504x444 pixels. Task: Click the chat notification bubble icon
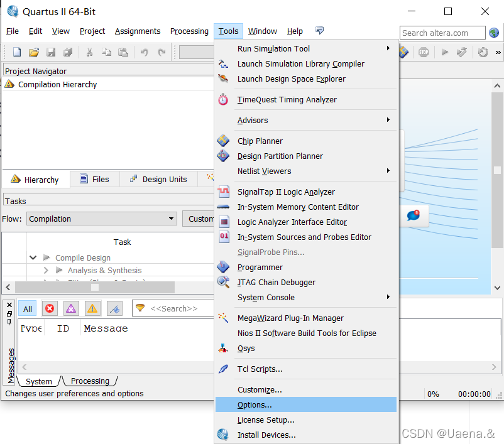(414, 215)
